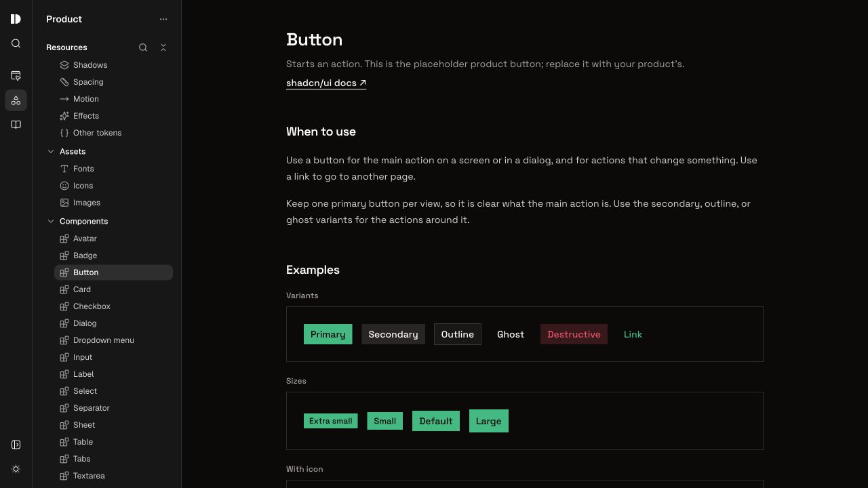The width and height of the screenshot is (868, 488).
Task: Open the shadcn/ui docs link
Action: point(326,83)
